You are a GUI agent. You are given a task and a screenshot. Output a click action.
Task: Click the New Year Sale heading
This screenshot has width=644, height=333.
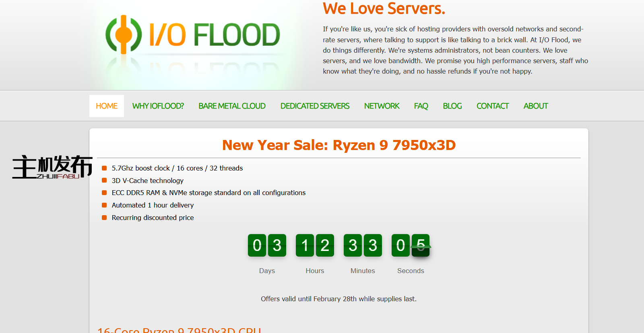(x=339, y=145)
